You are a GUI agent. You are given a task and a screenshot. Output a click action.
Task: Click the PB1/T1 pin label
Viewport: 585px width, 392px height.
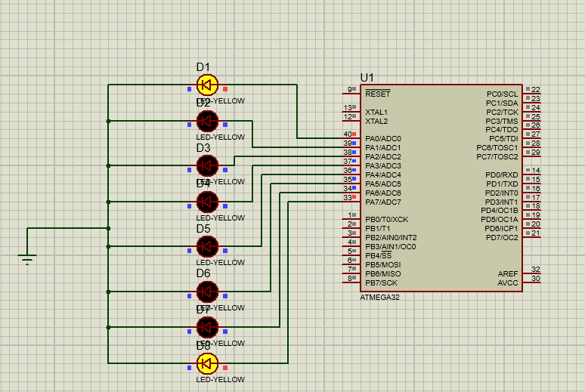pyautogui.click(x=378, y=229)
